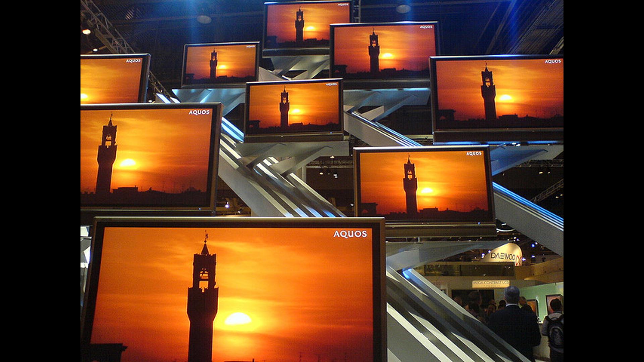Click the AQUOS logo on far right TV
The height and width of the screenshot is (362, 644).
point(553,61)
